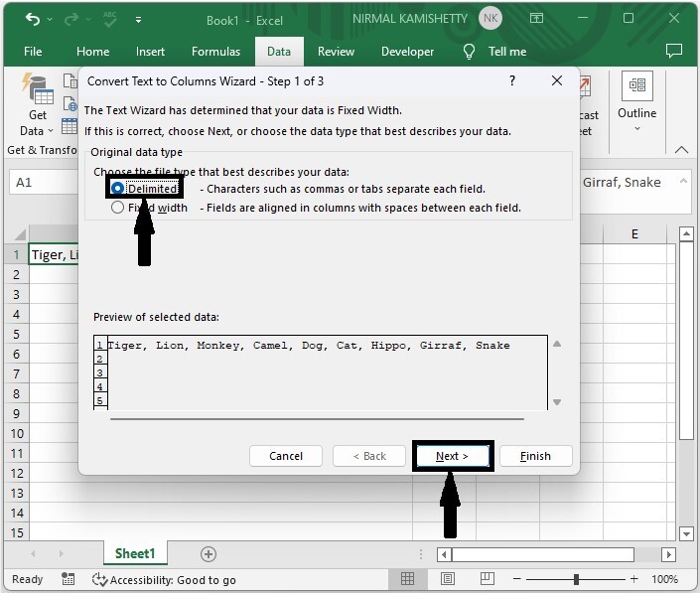The width and height of the screenshot is (700, 593).
Task: Open the Developer tab
Action: 407,52
